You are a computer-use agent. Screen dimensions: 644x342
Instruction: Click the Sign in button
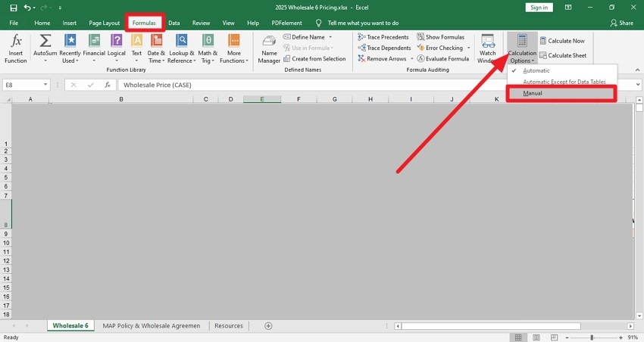539,8
